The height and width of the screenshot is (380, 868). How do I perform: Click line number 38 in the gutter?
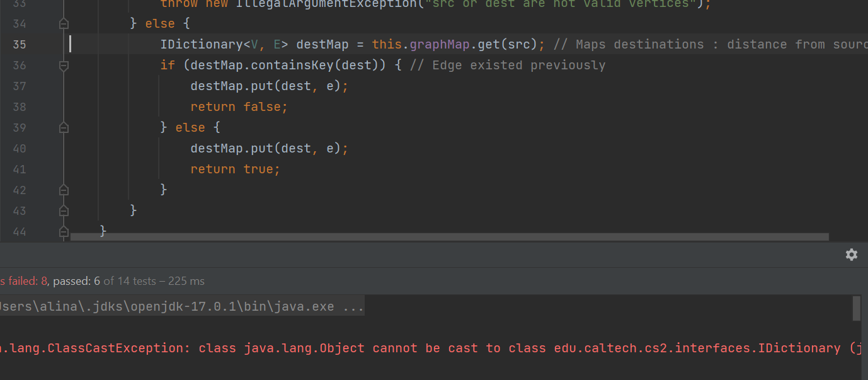20,107
